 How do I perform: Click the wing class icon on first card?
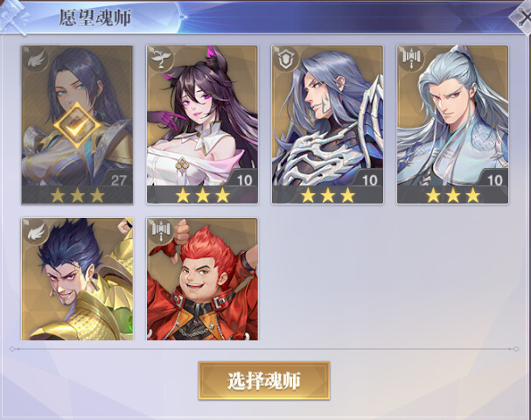36,59
